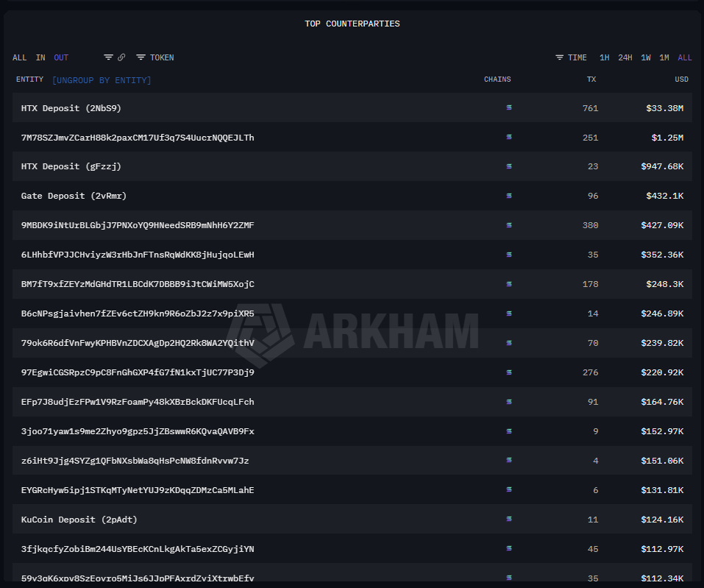Select the OUT direction filter
The image size is (704, 588).
tap(61, 57)
